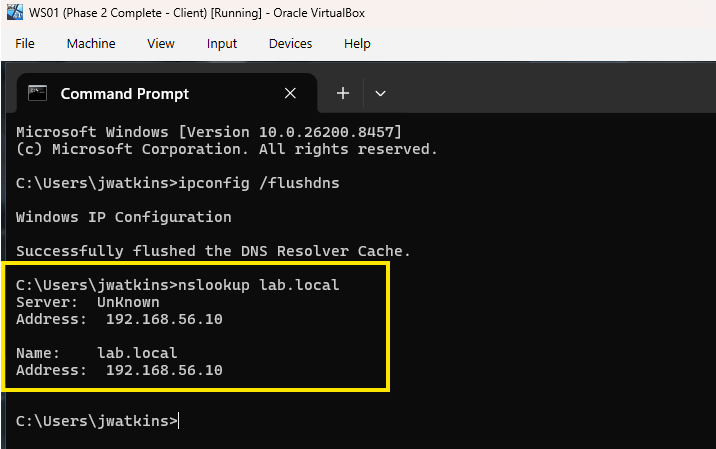Click the Successfully flushed DNS message
Screen dimensions: 716x449
[x=213, y=251]
